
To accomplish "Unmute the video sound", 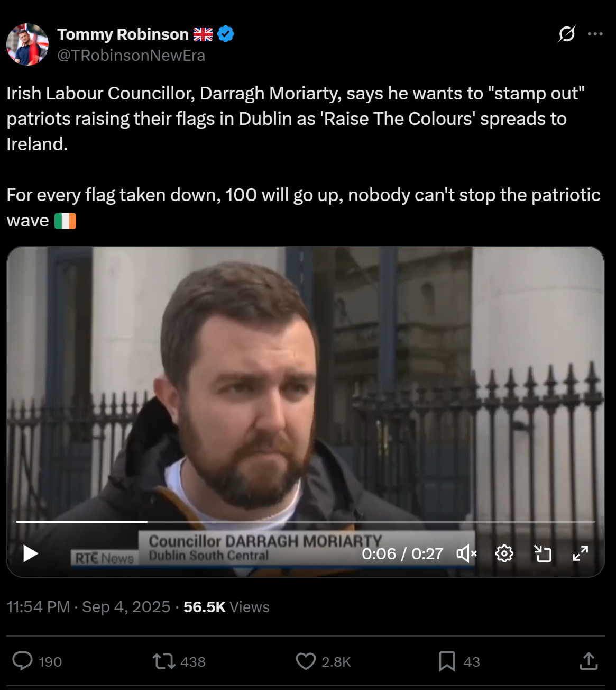I will (466, 554).
